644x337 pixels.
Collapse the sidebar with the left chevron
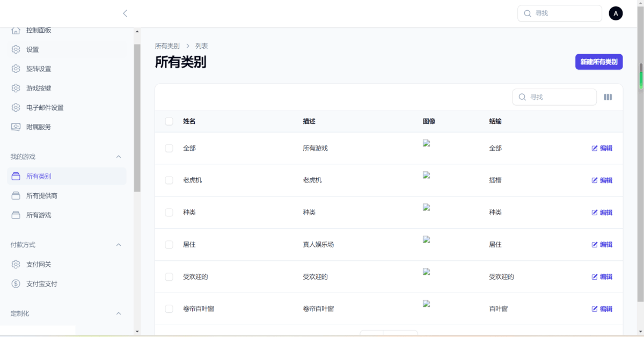tap(125, 13)
